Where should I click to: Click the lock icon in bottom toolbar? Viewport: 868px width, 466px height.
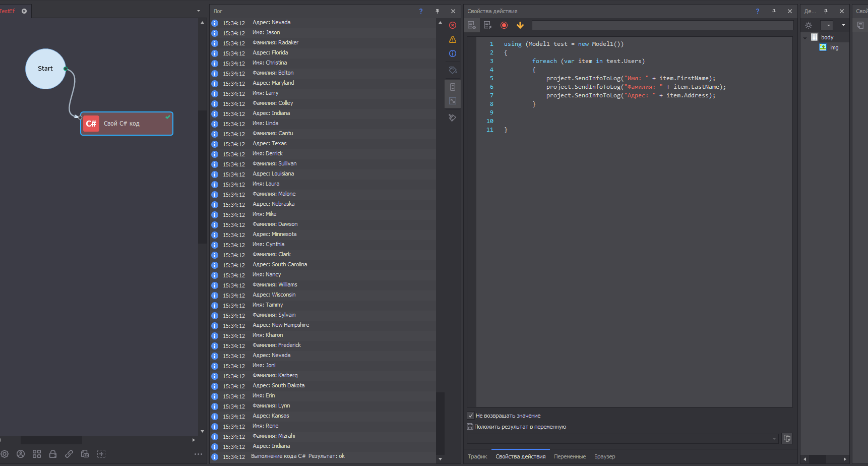53,454
